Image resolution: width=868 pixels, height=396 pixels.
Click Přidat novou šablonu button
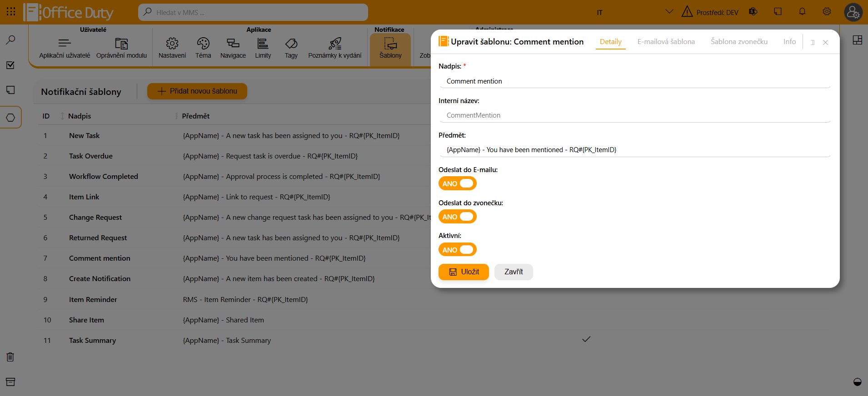197,91
